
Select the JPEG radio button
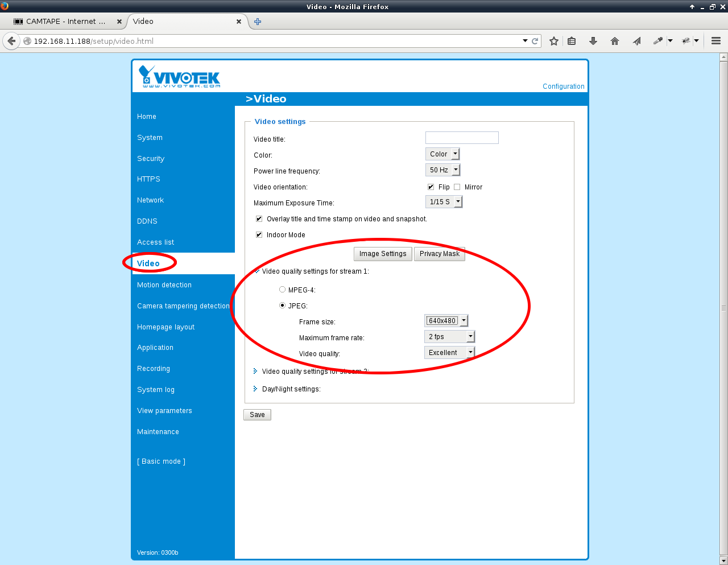click(282, 306)
